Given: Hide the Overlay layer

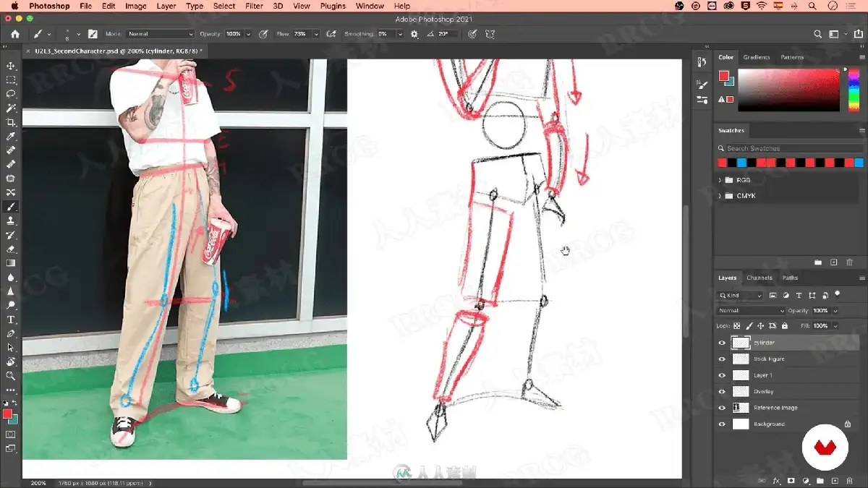Looking at the screenshot, I should point(721,392).
